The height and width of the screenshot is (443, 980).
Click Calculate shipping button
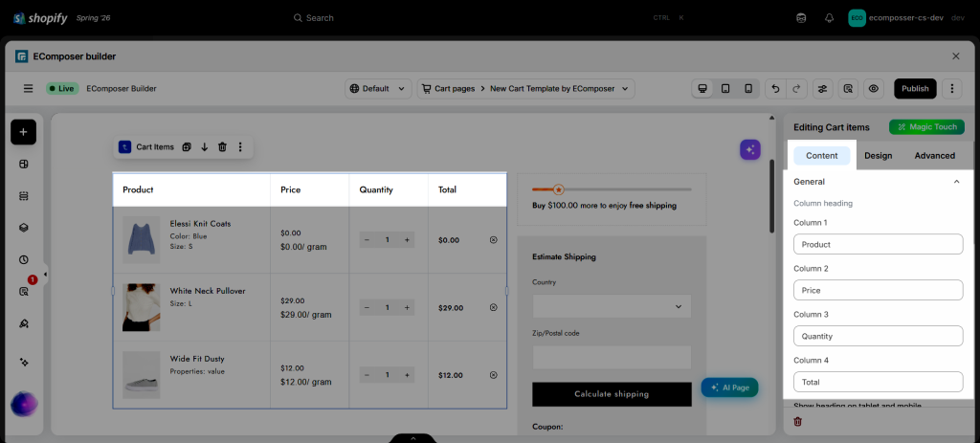coord(612,394)
